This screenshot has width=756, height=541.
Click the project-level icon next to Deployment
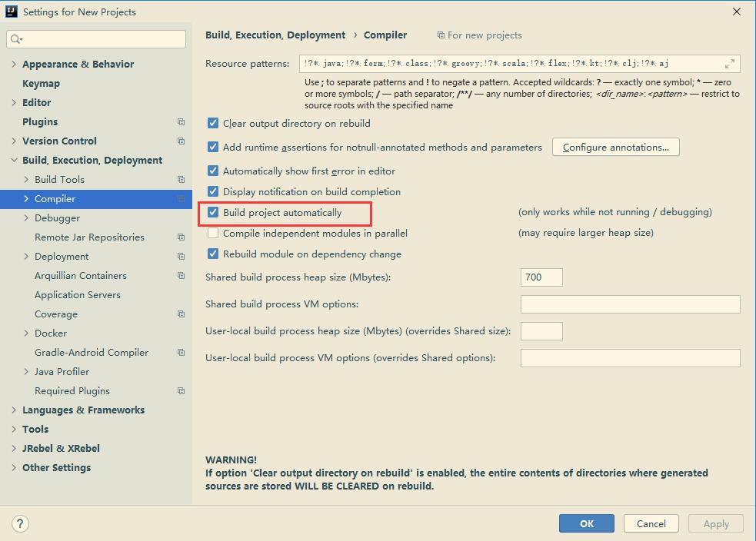[x=181, y=257]
